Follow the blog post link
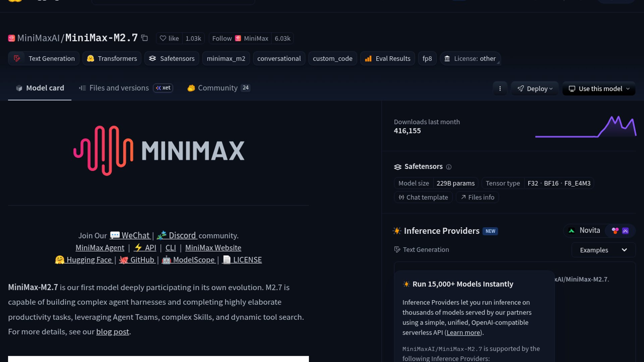The height and width of the screenshot is (362, 644). click(x=112, y=332)
